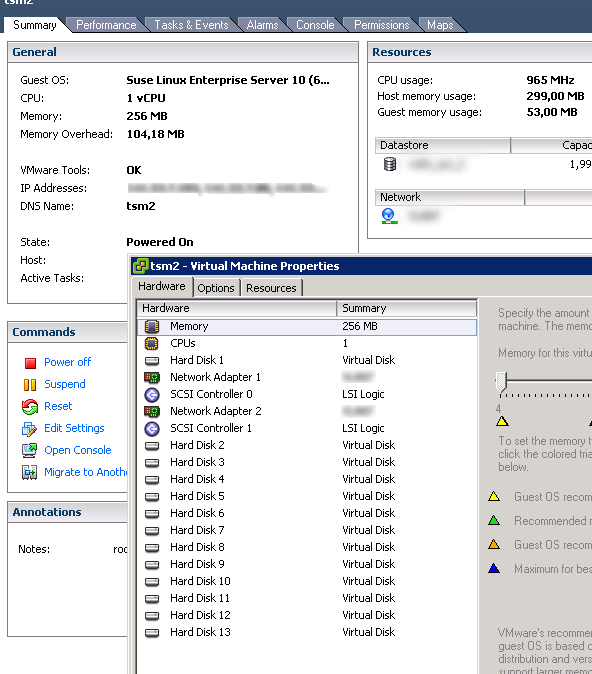592x674 pixels.
Task: Click the Hard Disk 2 drive icon
Action: (x=152, y=446)
